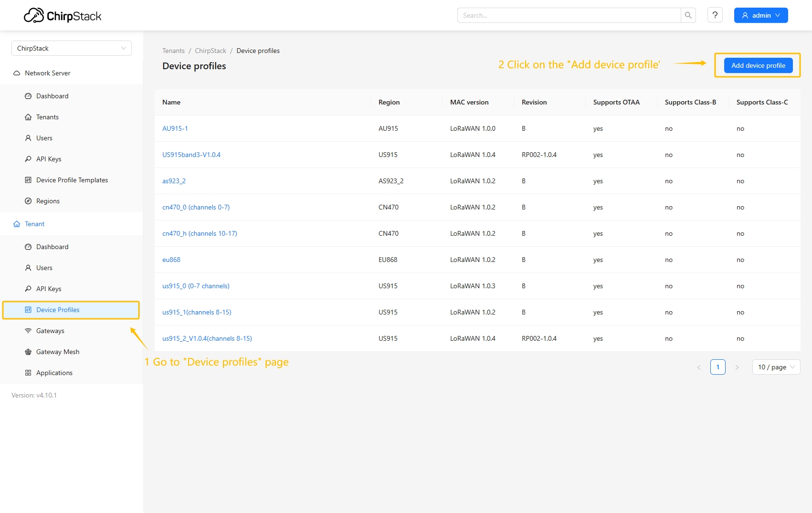Click the Applications grid icon in sidebar
This screenshot has height=513, width=812.
[x=28, y=373]
